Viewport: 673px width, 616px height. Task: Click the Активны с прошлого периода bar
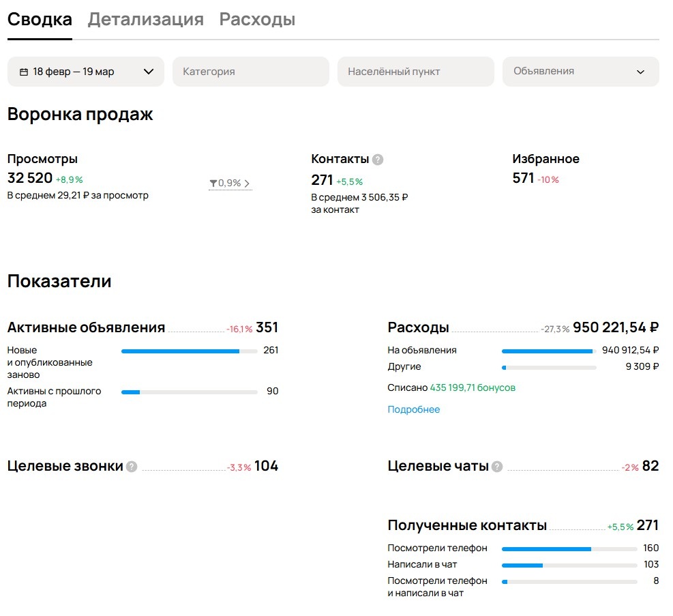pos(190,392)
